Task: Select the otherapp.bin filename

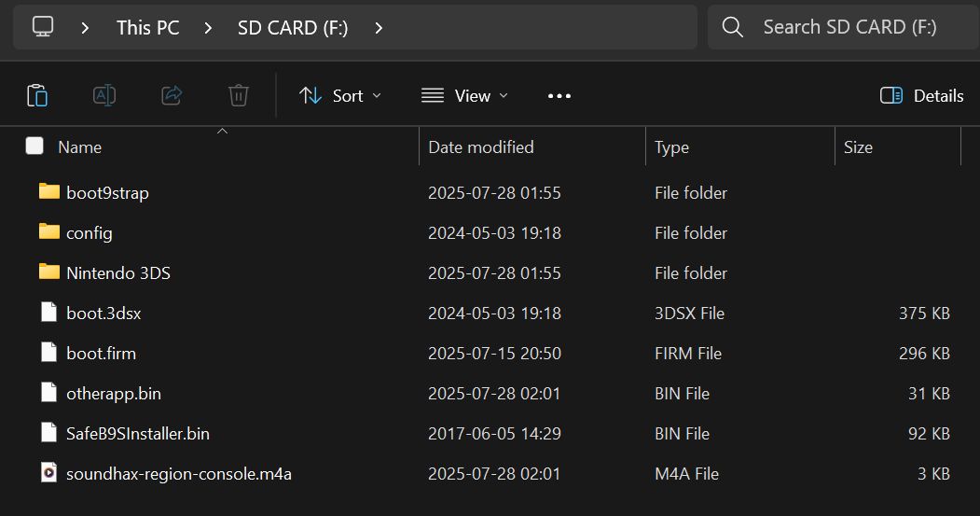Action: coord(114,394)
